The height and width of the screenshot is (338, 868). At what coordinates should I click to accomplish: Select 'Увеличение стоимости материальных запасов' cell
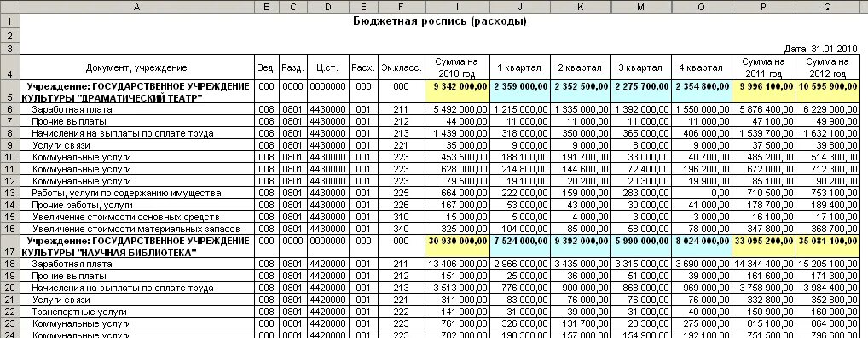pyautogui.click(x=137, y=229)
